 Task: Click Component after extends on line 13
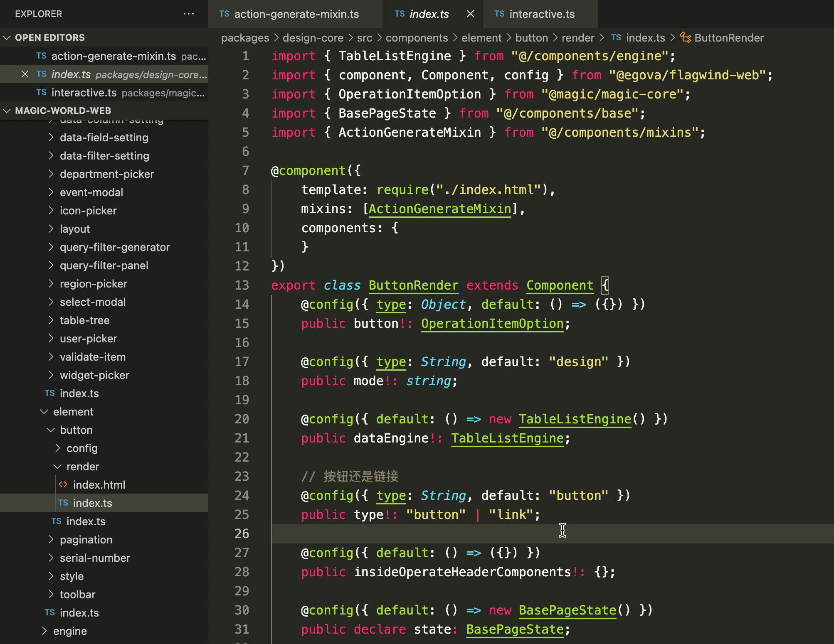click(x=560, y=285)
